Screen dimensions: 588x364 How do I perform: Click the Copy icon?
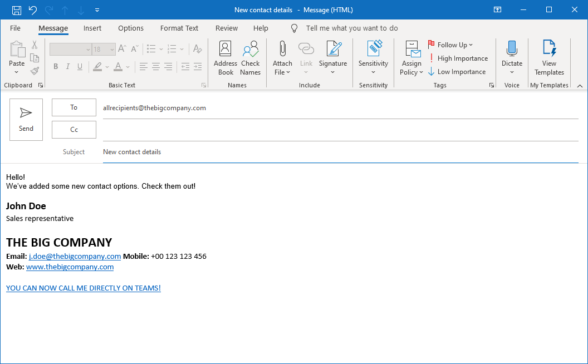tap(35, 58)
